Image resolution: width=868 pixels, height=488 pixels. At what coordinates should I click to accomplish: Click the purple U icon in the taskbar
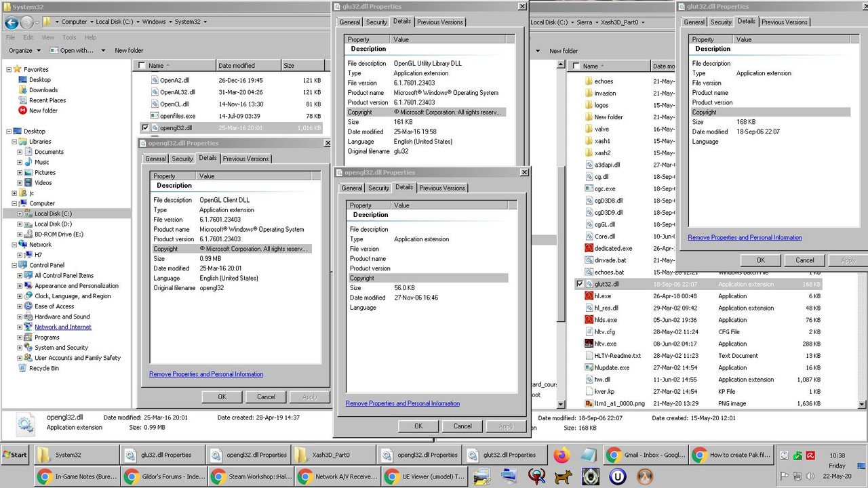(617, 476)
